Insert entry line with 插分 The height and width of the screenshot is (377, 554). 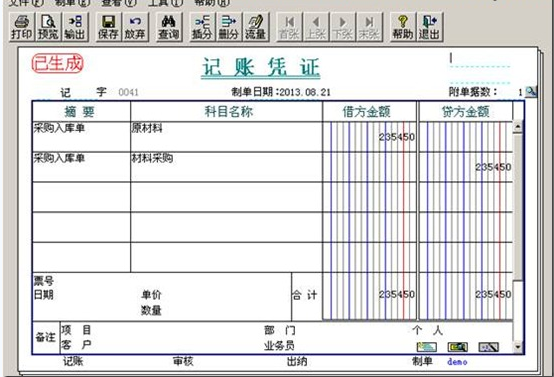pos(202,27)
